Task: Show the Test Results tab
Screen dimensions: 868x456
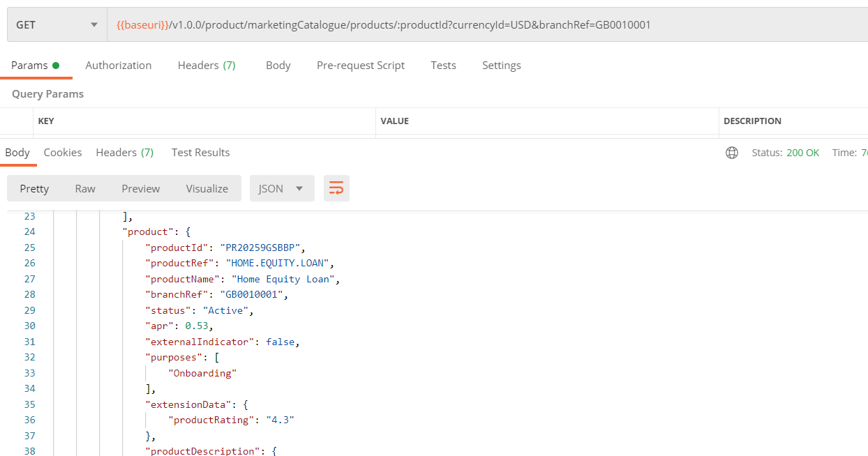Action: [x=200, y=153]
